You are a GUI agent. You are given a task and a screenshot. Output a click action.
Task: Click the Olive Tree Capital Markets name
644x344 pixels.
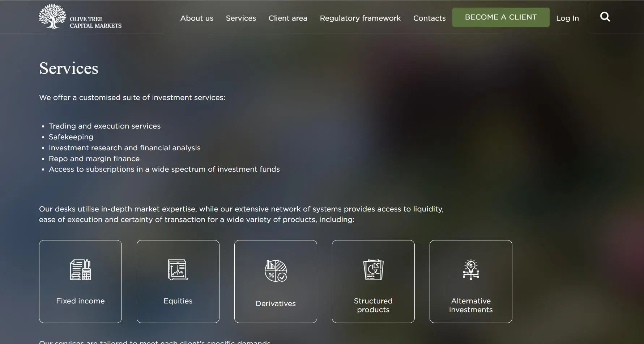pos(95,22)
